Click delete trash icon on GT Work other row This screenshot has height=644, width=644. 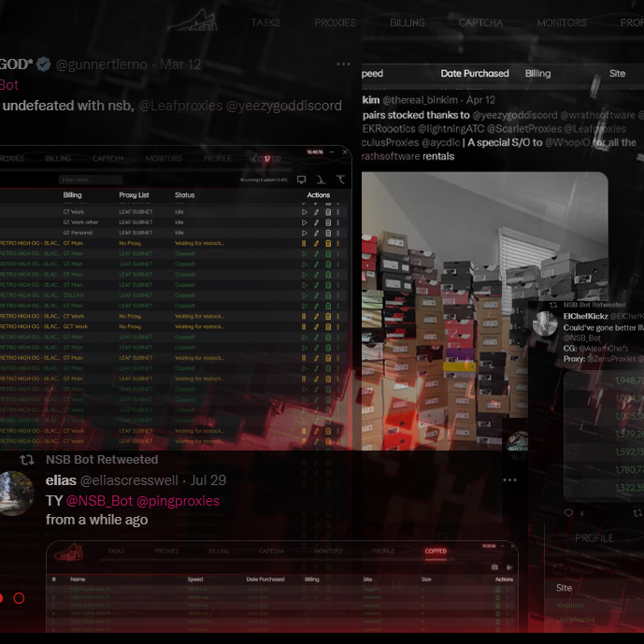327,222
